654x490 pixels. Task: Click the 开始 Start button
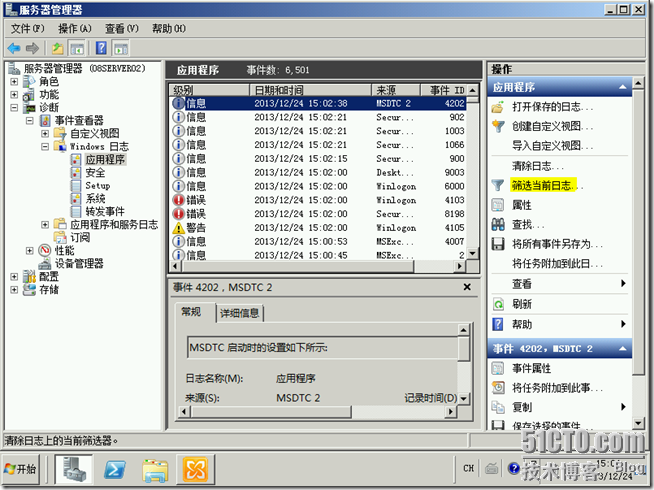coord(20,469)
